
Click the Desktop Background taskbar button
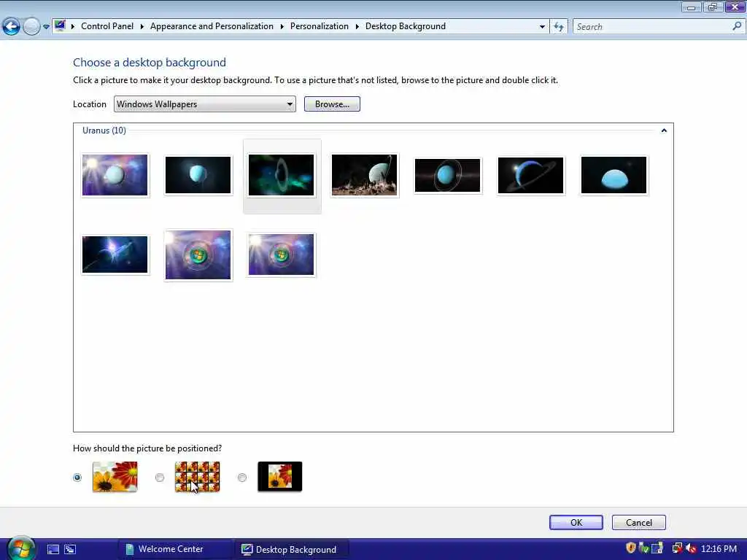pos(292,549)
